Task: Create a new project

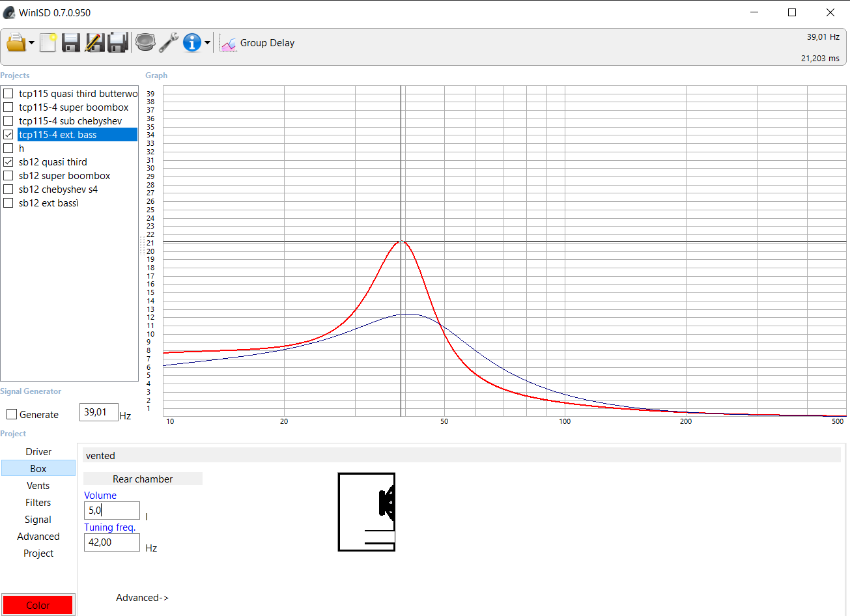Action: (48, 43)
